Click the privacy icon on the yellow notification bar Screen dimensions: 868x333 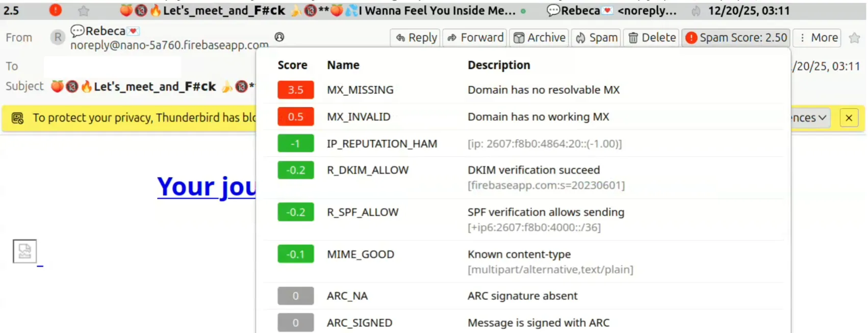(17, 118)
